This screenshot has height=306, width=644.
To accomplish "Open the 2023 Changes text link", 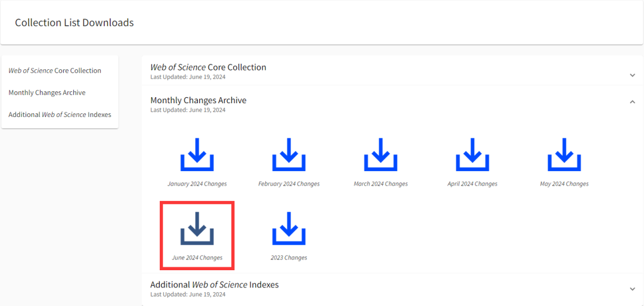I will pyautogui.click(x=289, y=258).
